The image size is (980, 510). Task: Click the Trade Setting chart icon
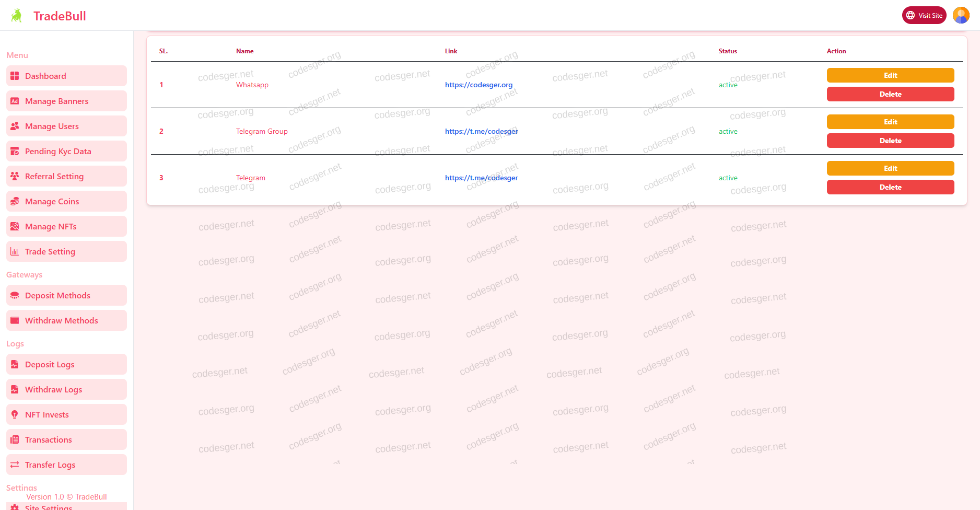(15, 252)
